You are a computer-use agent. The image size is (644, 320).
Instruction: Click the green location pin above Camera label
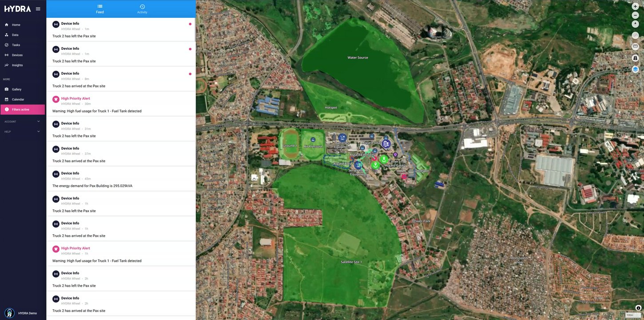(x=384, y=160)
